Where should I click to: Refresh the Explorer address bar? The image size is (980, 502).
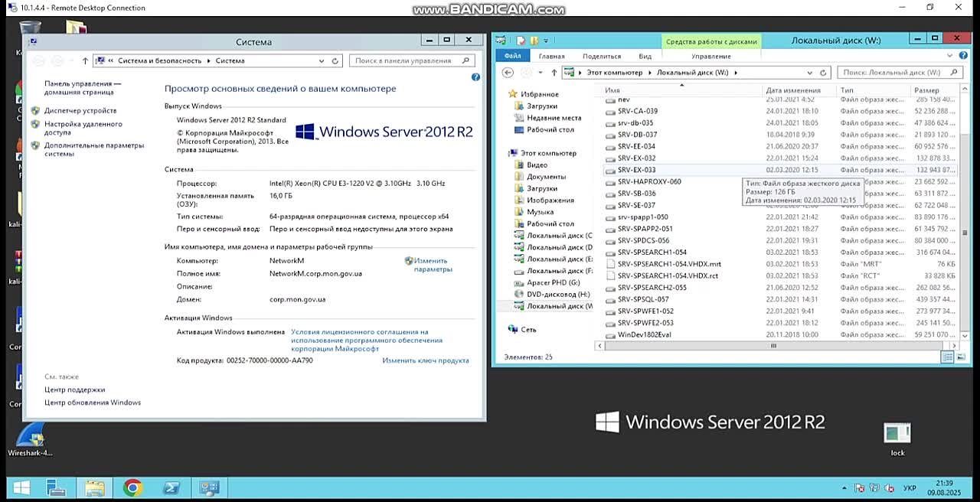coord(823,73)
